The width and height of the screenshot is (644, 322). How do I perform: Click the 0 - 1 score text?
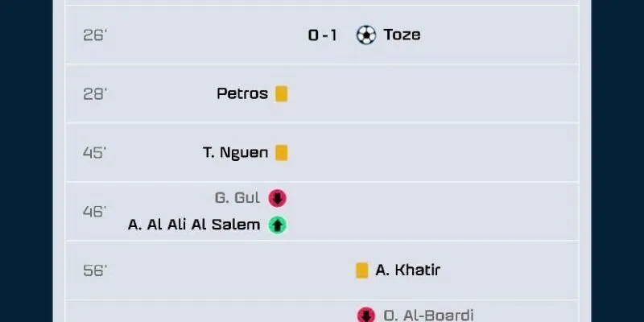click(x=323, y=35)
